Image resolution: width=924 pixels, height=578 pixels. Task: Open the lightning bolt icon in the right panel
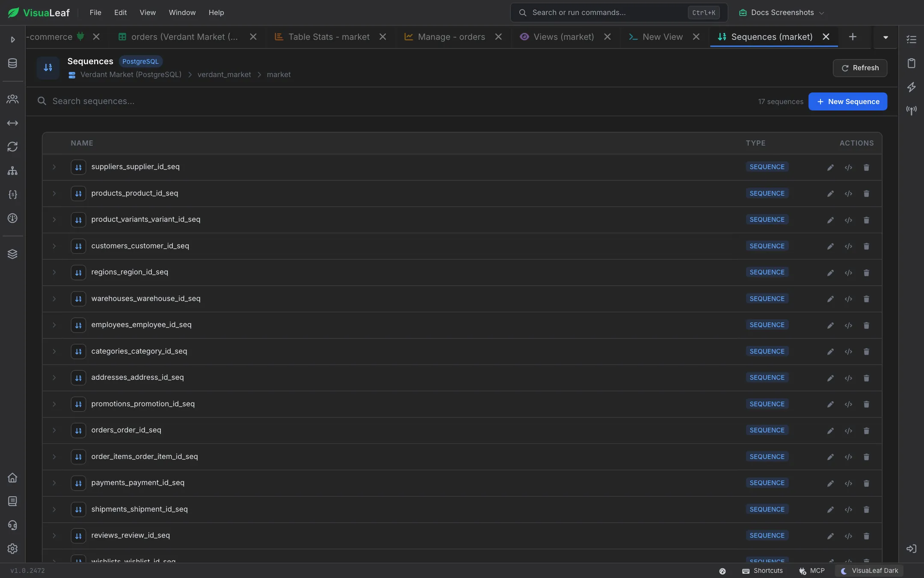click(911, 87)
